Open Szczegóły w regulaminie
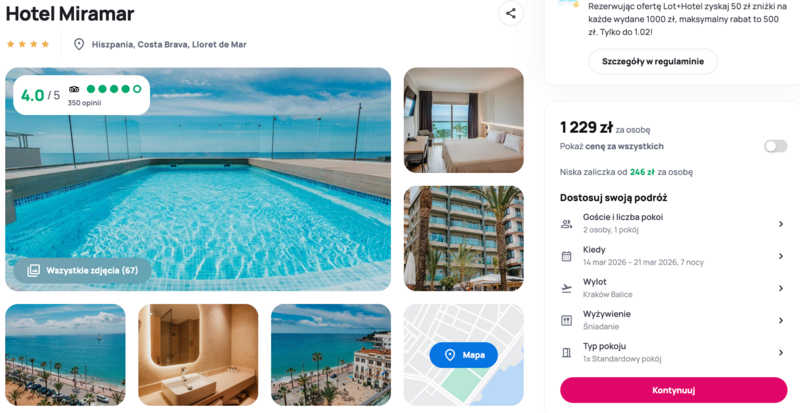Viewport: 800px width, 413px height. pos(653,62)
